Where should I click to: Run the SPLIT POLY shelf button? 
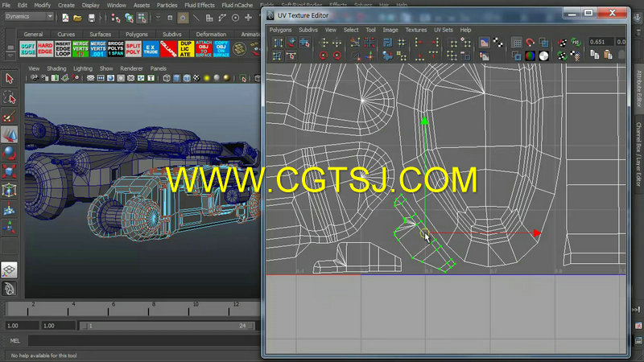point(133,49)
